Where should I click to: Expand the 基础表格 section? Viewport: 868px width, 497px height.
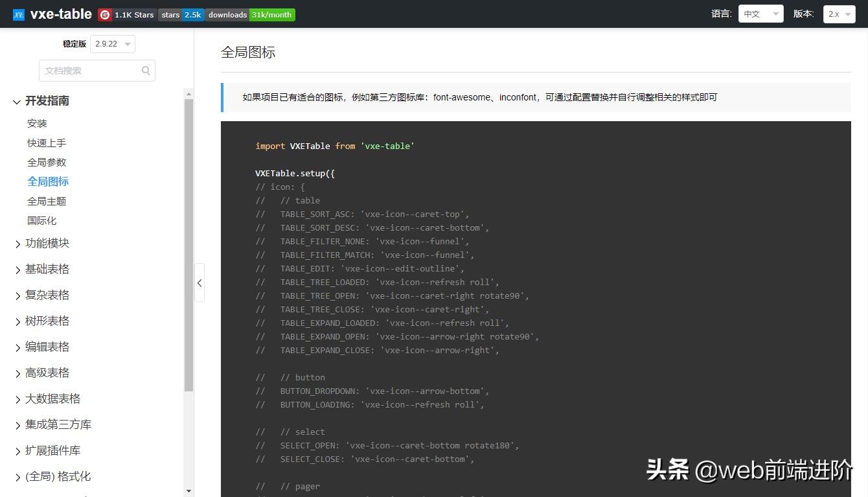[47, 269]
